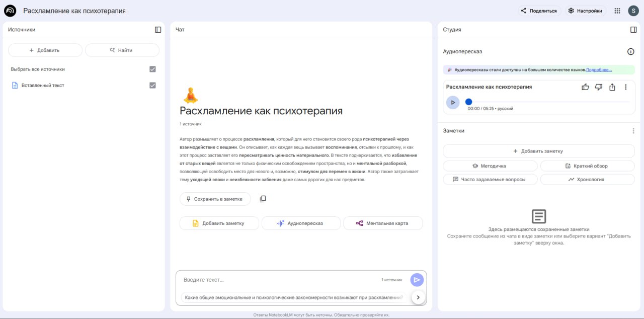Open the Аудиопересказ info tooltip
The height and width of the screenshot is (319, 644).
click(x=631, y=51)
